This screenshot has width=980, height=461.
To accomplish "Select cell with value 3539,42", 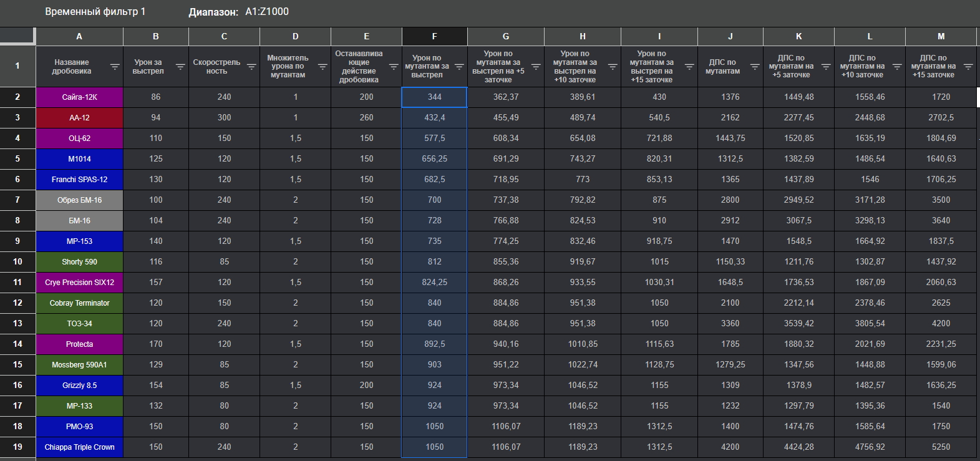I will [798, 323].
